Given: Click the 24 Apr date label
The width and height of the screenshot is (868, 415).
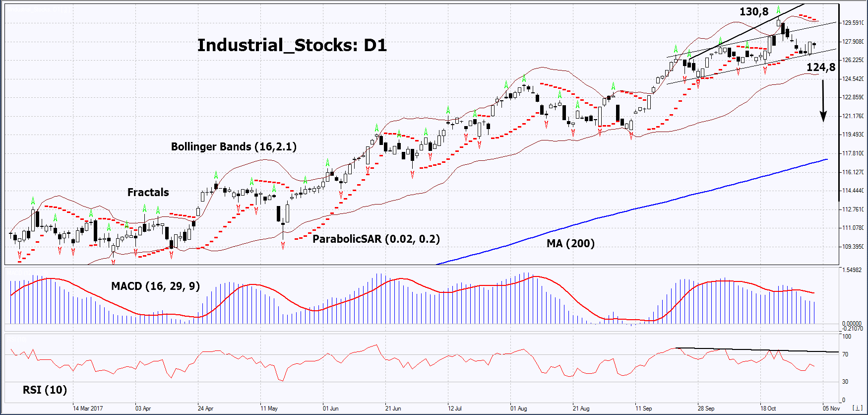Looking at the screenshot, I should pos(205,409).
